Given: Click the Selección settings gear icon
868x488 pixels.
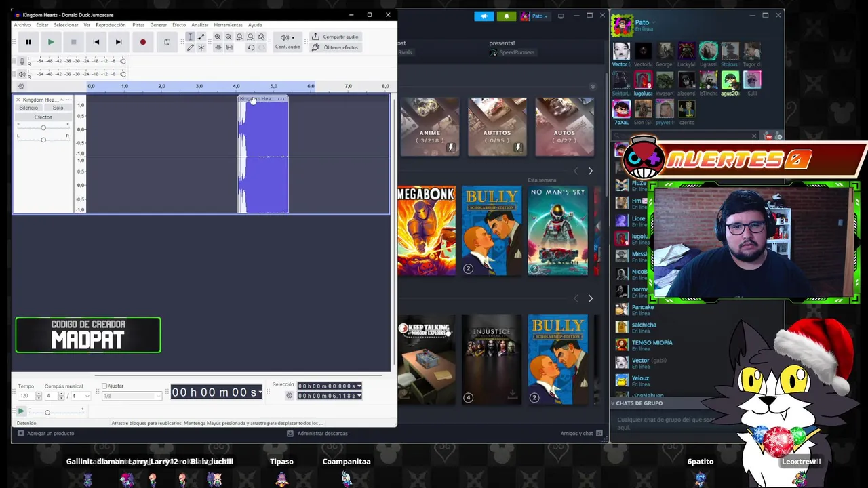Looking at the screenshot, I should tap(290, 395).
